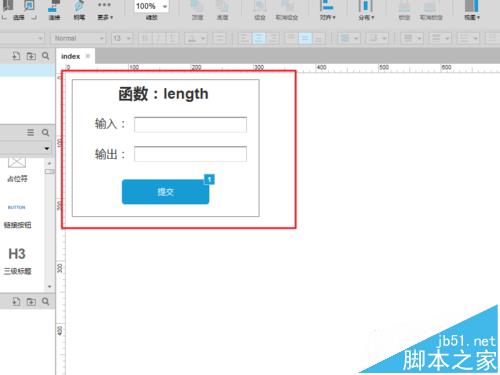Click the add folder icon in pages panel
500x375 pixels.
[31, 56]
